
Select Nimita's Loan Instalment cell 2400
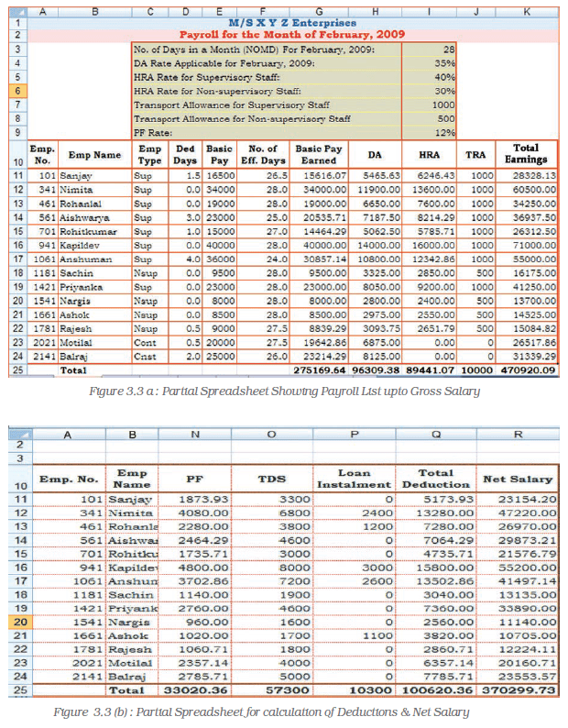click(x=355, y=513)
